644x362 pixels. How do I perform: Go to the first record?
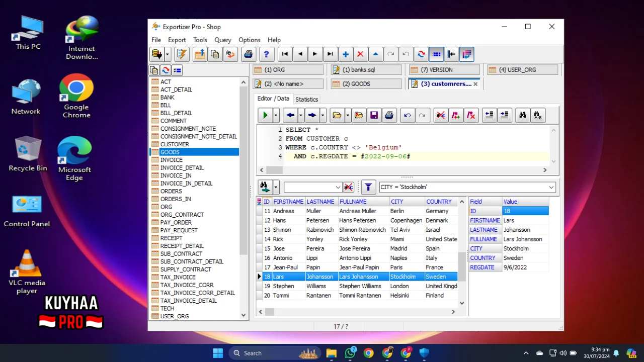(x=285, y=54)
